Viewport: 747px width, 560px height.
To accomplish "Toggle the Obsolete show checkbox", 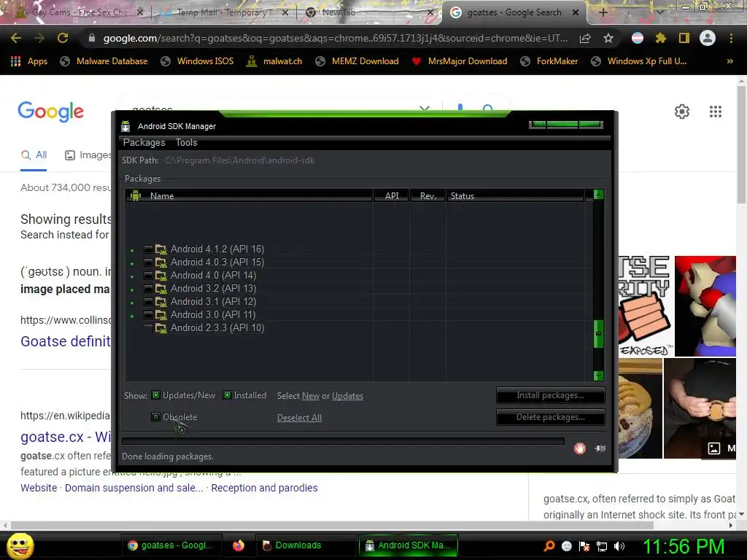I will (x=155, y=416).
